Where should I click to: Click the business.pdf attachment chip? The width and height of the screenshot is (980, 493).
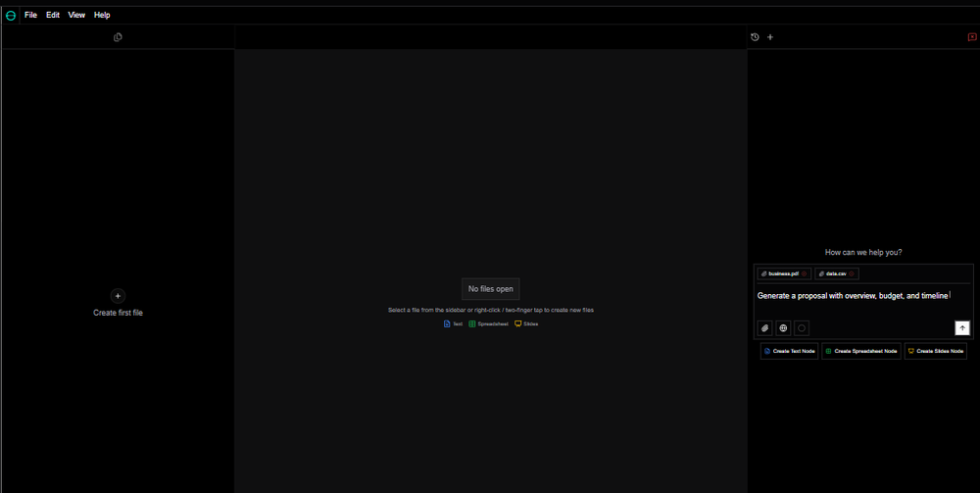click(784, 273)
